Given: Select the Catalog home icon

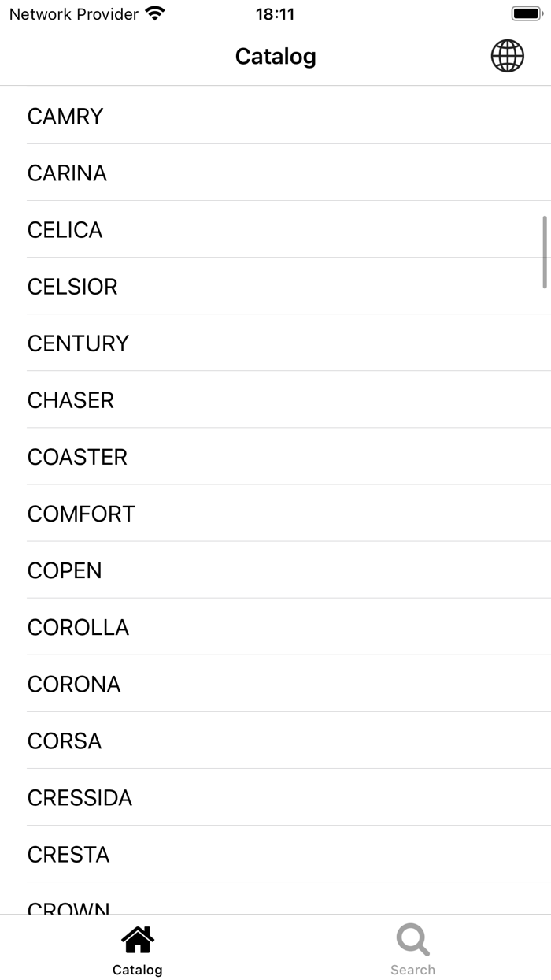Looking at the screenshot, I should [x=137, y=941].
